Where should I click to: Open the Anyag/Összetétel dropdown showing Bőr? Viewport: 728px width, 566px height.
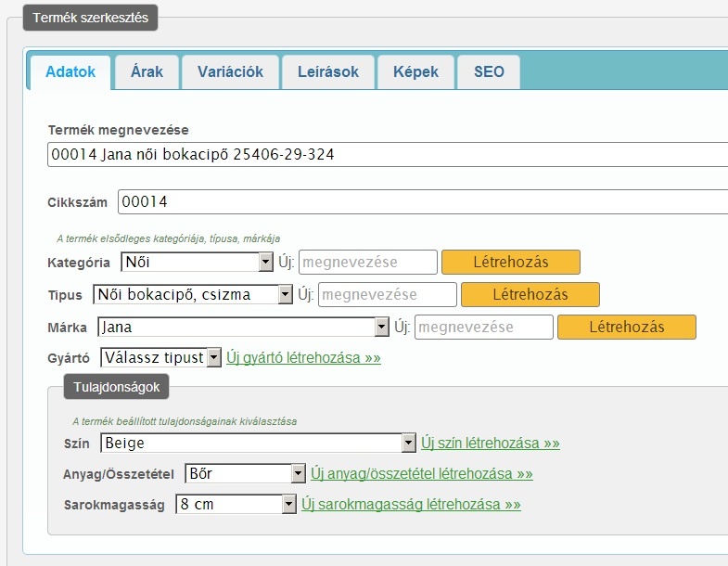pos(245,473)
